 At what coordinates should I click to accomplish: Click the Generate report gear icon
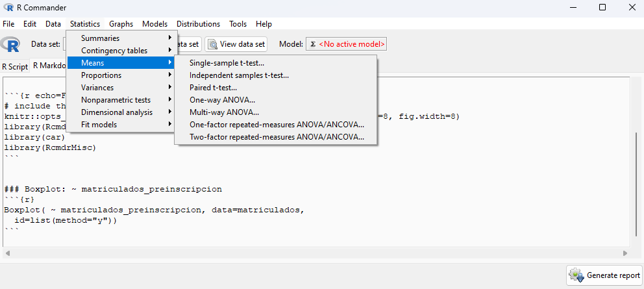(x=576, y=275)
